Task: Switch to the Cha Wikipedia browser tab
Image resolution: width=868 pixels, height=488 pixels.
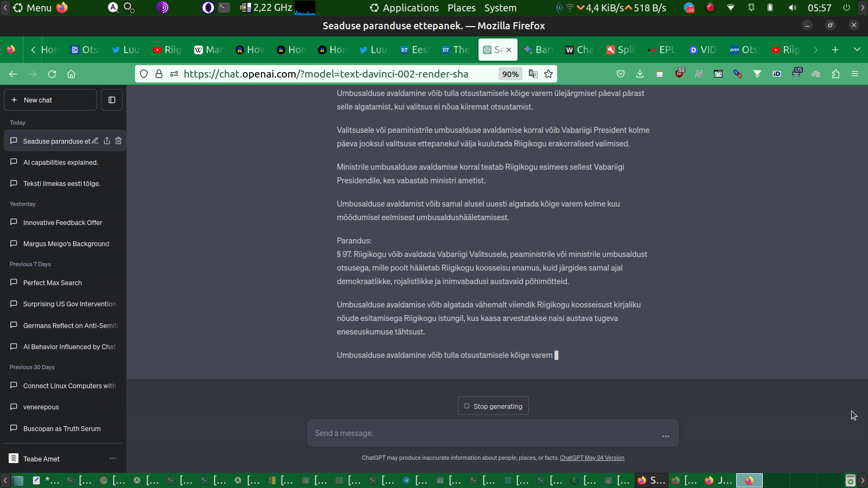Action: coord(579,50)
